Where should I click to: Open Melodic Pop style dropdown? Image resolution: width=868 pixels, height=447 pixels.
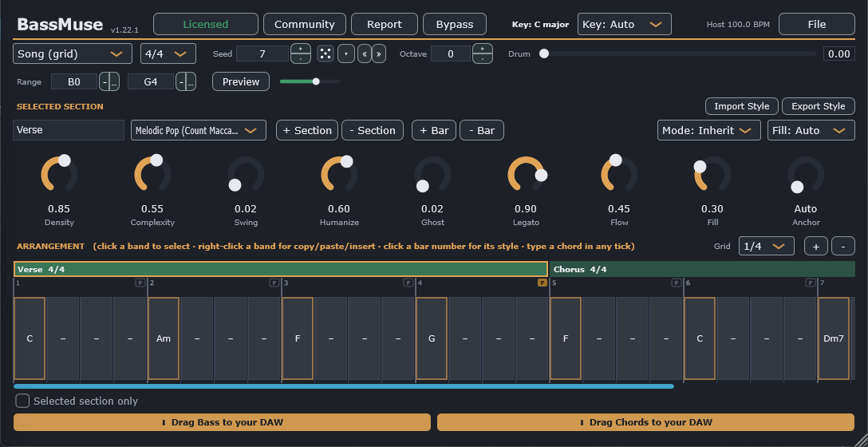tap(199, 130)
